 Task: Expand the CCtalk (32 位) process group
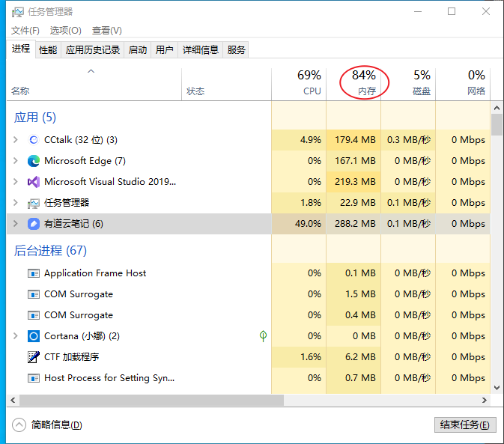pyautogui.click(x=15, y=140)
